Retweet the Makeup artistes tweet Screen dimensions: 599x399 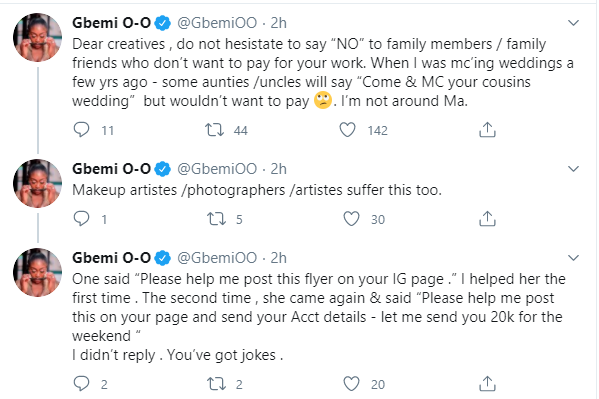click(216, 219)
